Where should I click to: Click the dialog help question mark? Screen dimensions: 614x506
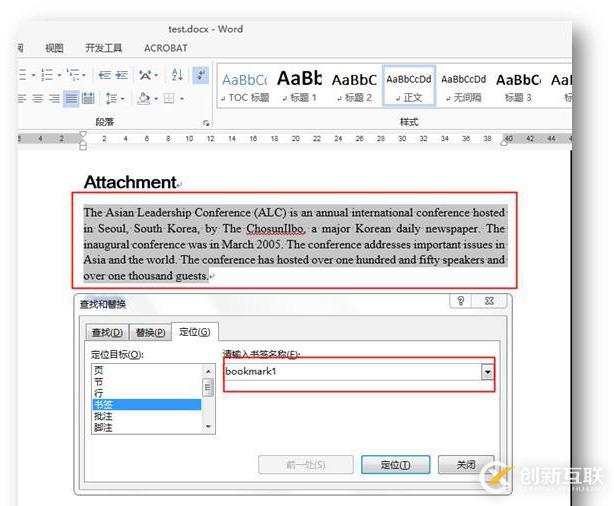(461, 301)
